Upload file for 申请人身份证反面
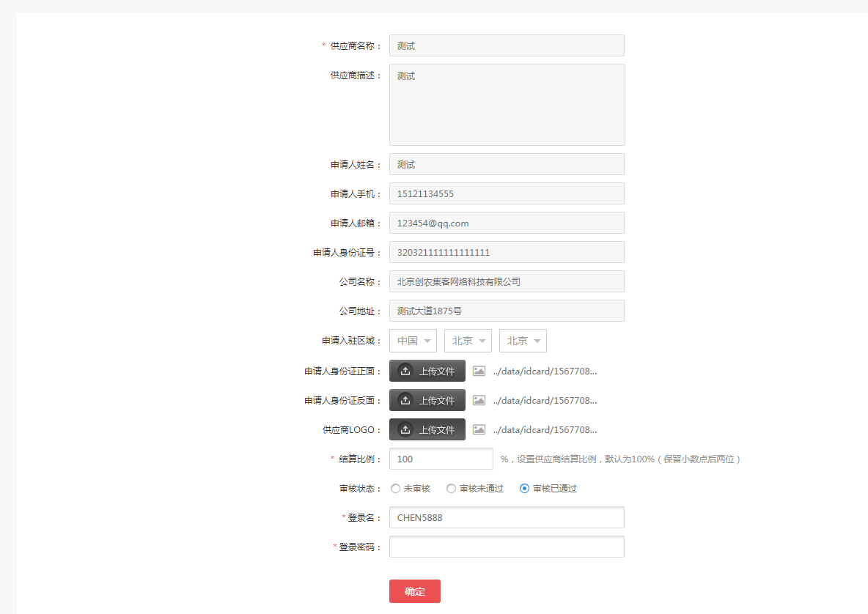 click(x=427, y=401)
